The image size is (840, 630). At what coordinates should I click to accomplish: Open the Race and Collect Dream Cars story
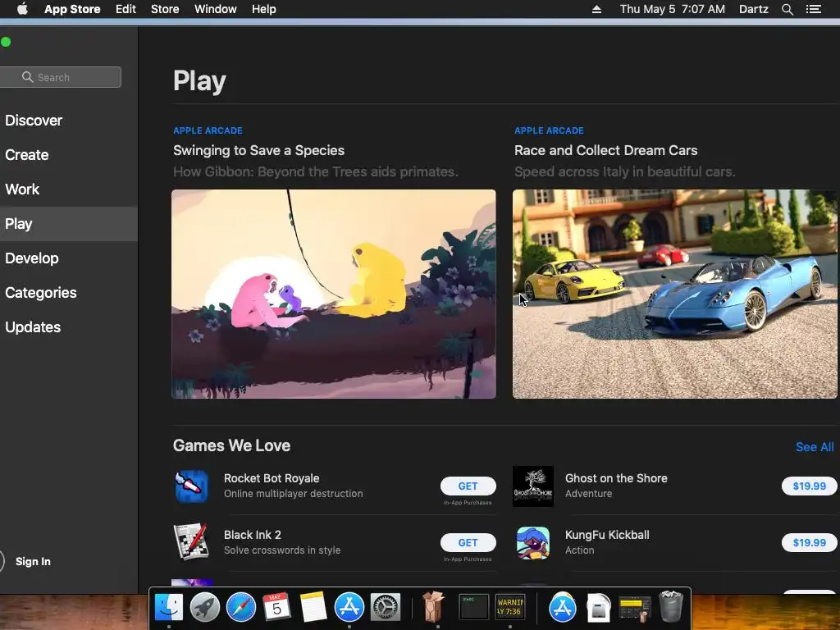pyautogui.click(x=606, y=151)
